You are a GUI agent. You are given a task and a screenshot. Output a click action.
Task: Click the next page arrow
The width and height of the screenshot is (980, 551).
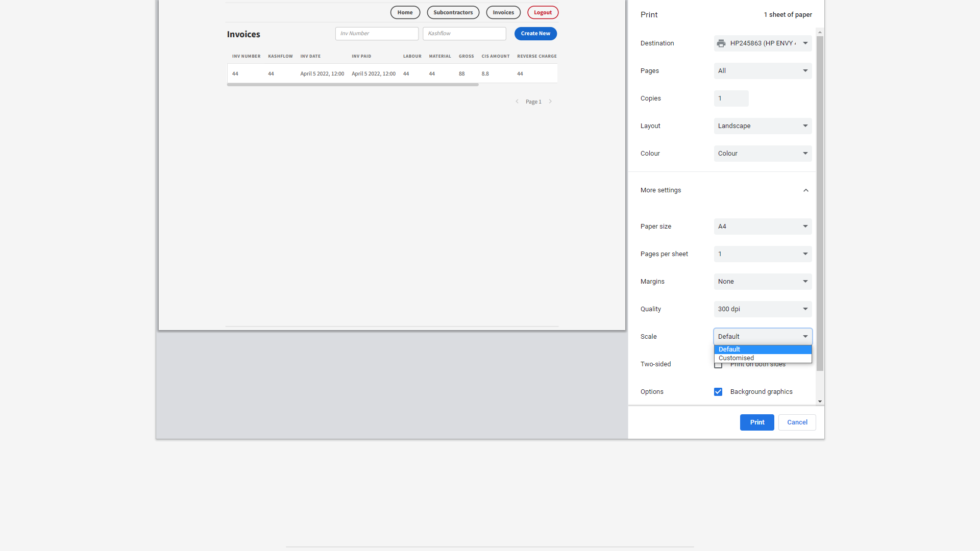point(550,101)
